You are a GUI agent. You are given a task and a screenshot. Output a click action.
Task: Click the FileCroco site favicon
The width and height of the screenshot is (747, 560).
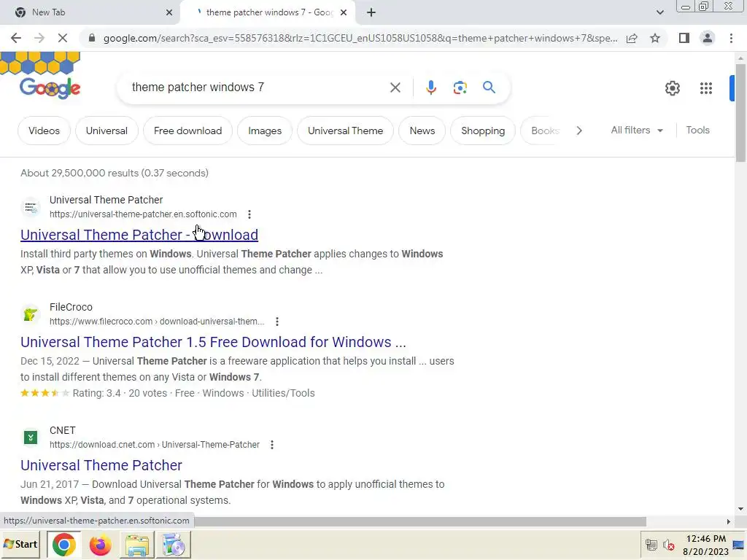click(31, 314)
